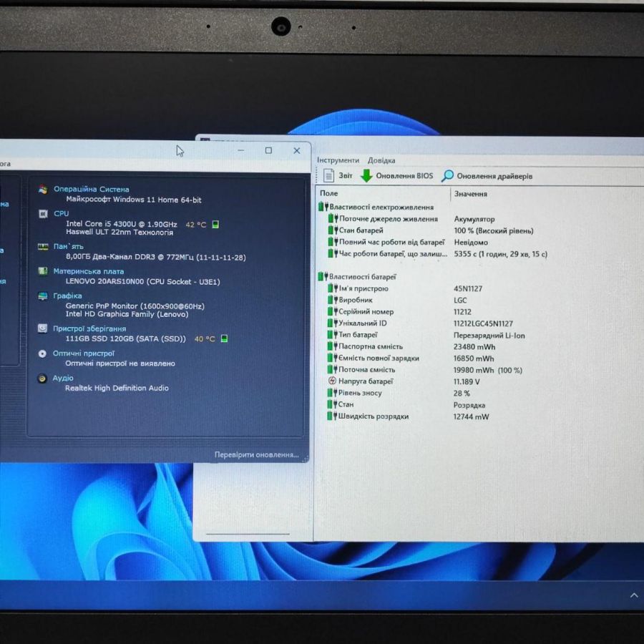Image resolution: width=644 pixels, height=644 pixels.
Task: Click the audio speaker icon in Speccy
Action: [42, 379]
